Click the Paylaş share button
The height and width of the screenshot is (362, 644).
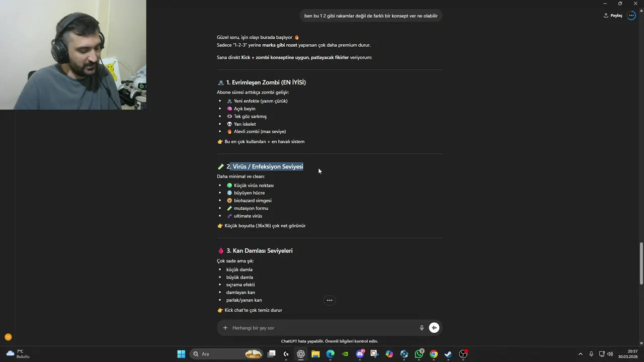click(x=613, y=16)
